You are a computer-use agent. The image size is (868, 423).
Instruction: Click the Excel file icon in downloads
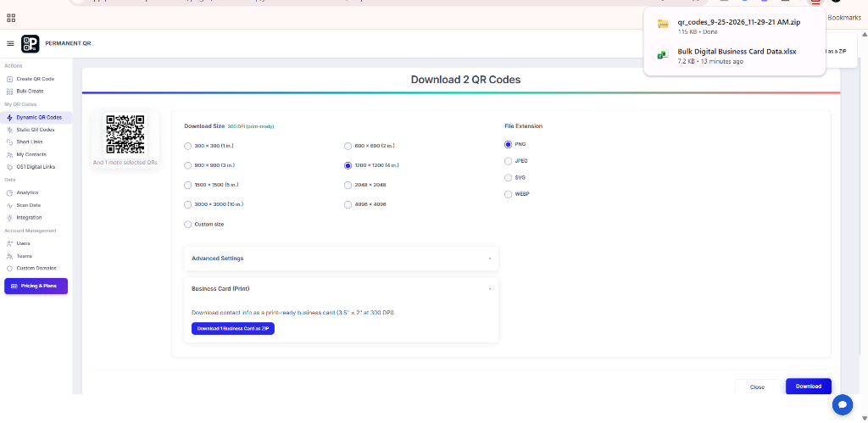click(663, 54)
